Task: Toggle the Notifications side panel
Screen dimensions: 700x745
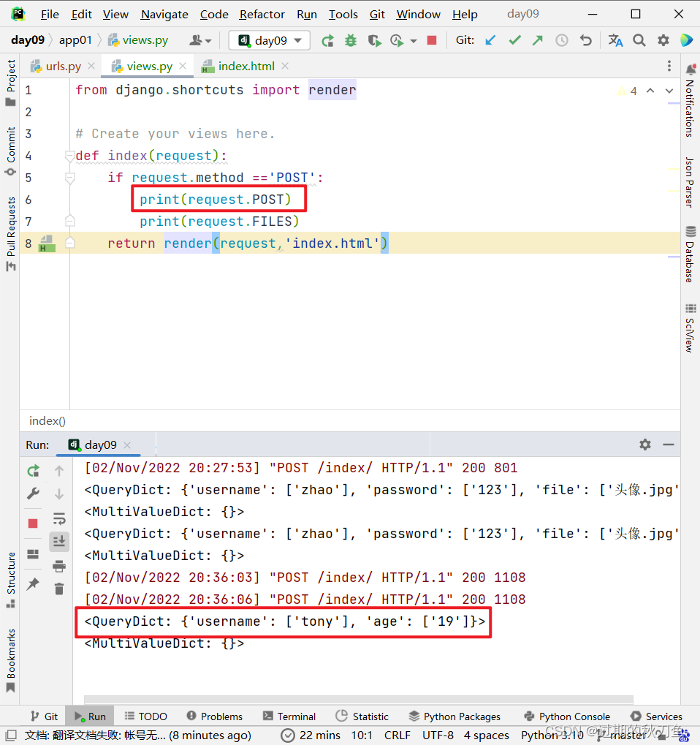Action: [690, 101]
